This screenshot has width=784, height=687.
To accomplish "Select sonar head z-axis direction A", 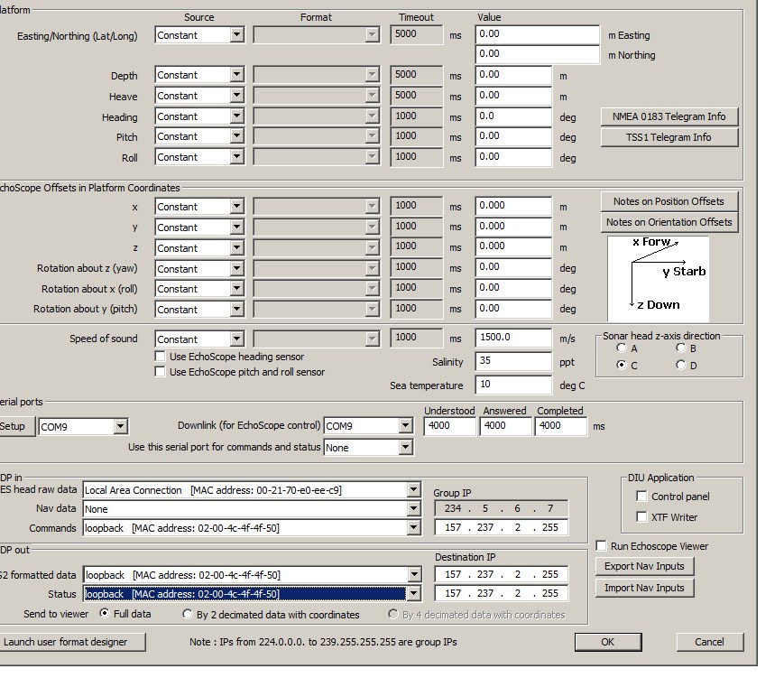I will click(622, 348).
